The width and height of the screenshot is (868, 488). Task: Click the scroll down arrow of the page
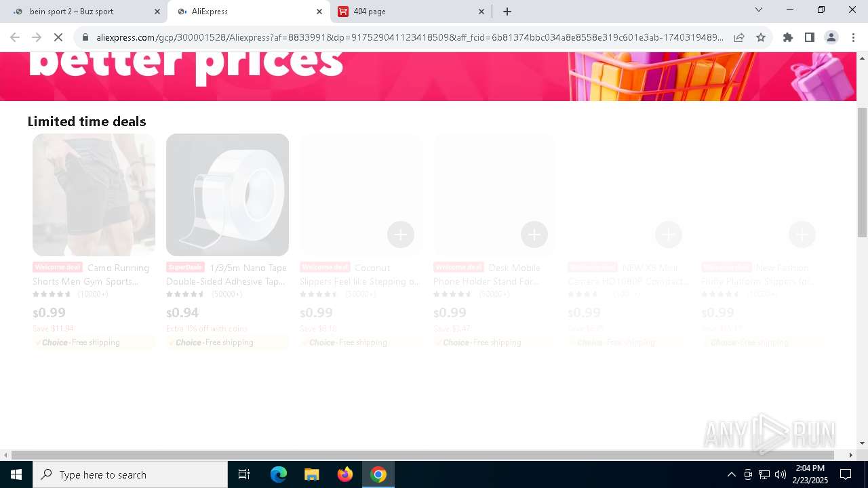862,443
